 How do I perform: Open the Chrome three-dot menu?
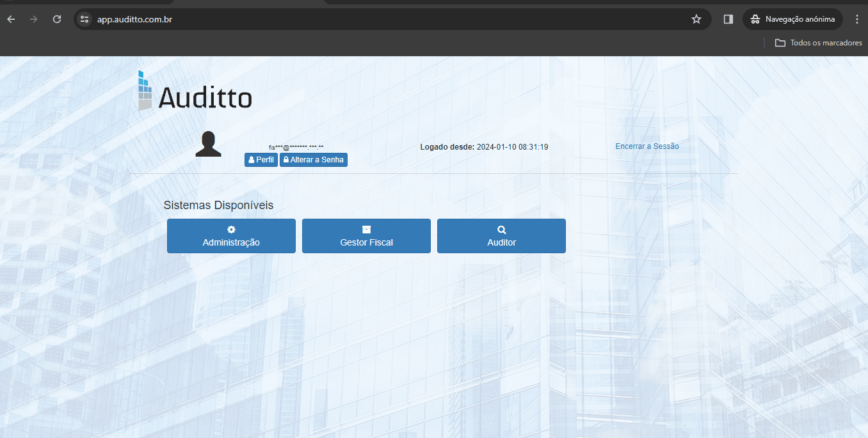857,19
